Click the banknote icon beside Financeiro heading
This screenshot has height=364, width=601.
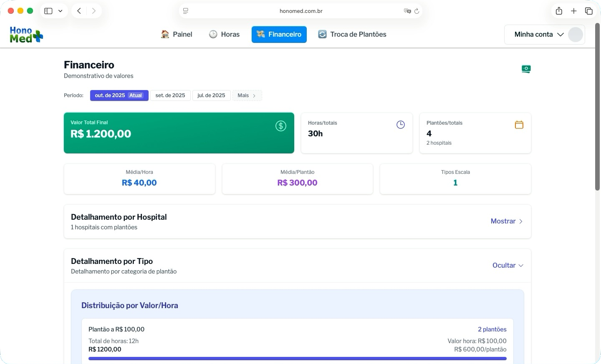pyautogui.click(x=525, y=69)
